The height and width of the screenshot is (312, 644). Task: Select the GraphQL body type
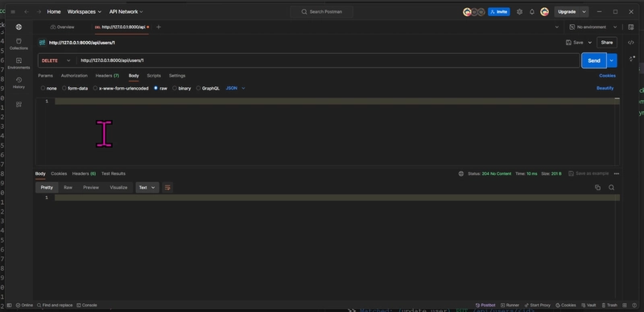[x=208, y=89]
